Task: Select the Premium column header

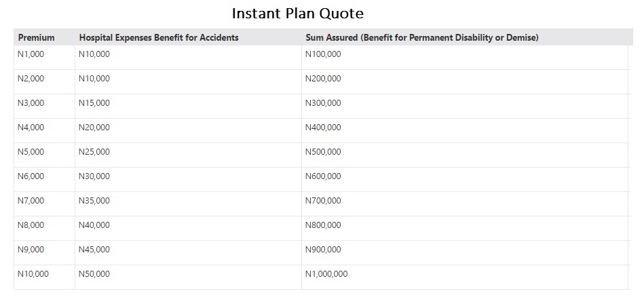Action: point(36,38)
